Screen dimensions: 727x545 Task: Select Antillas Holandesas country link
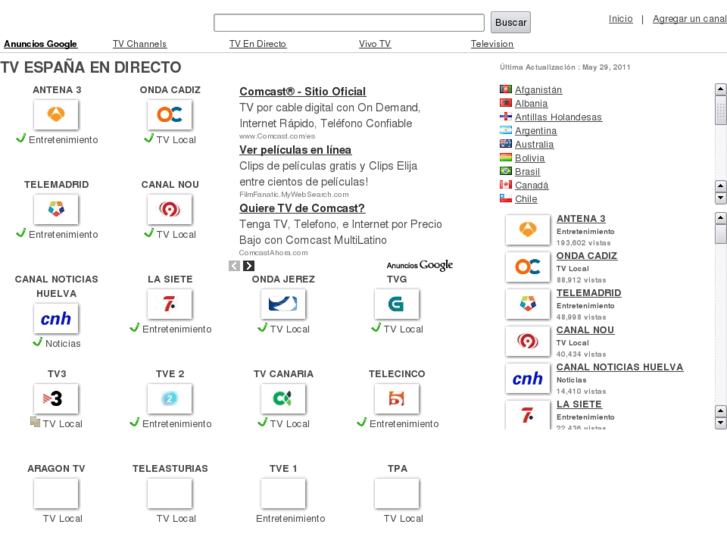[x=558, y=117]
